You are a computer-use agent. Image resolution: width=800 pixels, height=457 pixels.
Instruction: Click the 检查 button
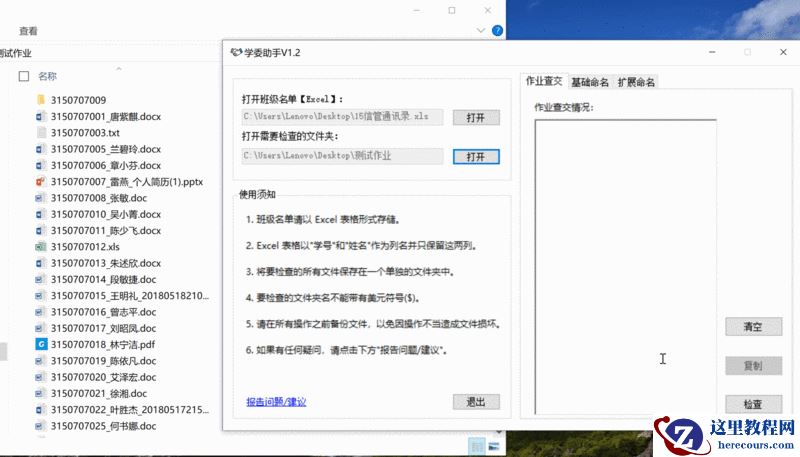754,404
